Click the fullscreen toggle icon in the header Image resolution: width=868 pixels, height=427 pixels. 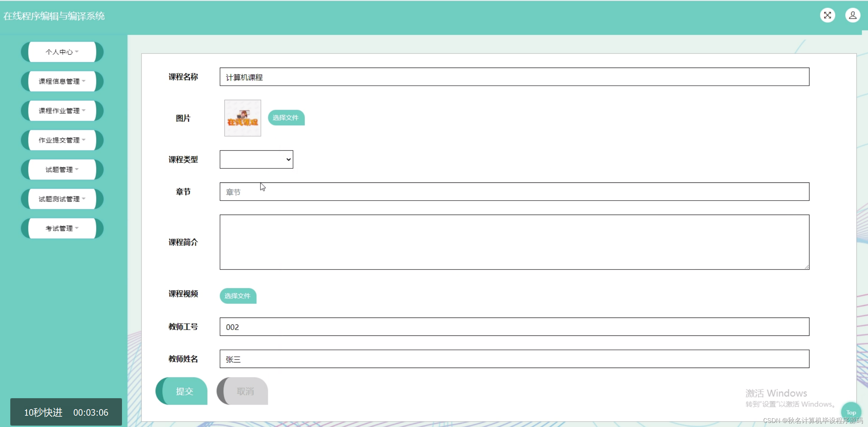(827, 15)
